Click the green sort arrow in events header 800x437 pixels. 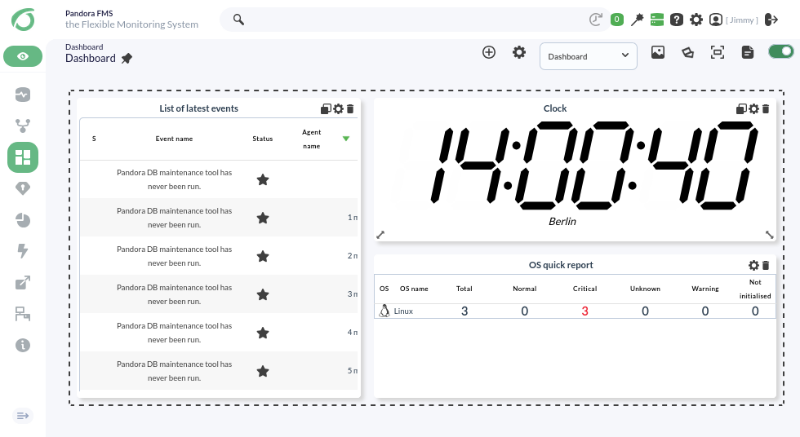point(346,139)
